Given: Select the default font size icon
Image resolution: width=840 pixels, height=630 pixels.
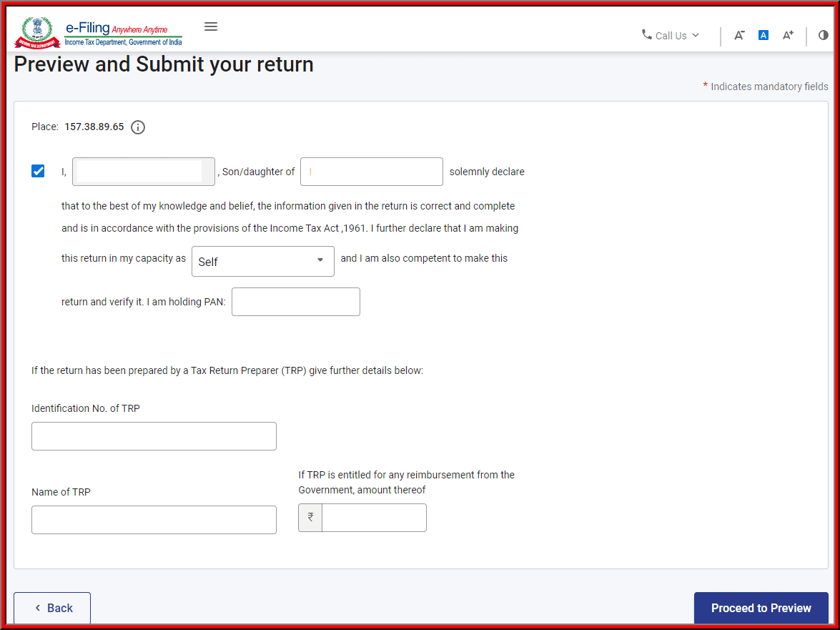Looking at the screenshot, I should 764,35.
